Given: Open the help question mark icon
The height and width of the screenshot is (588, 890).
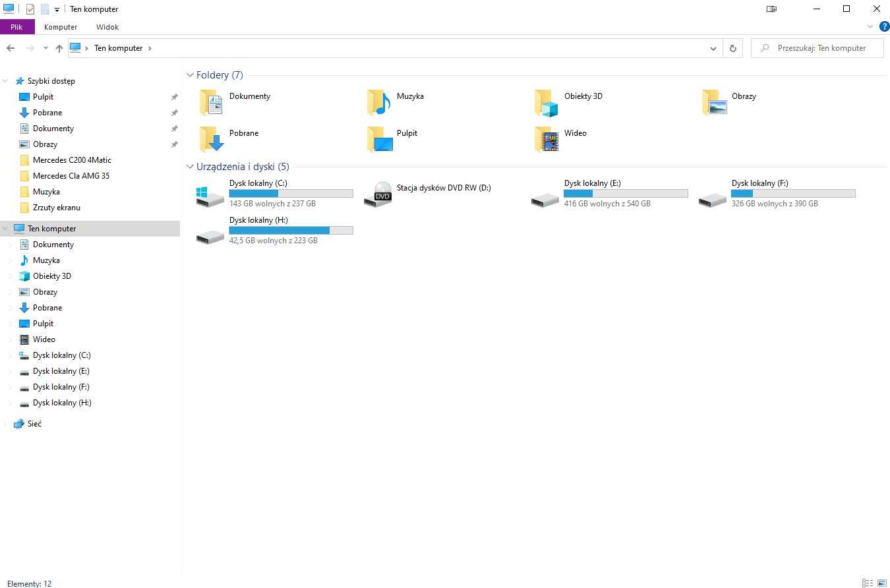Looking at the screenshot, I should pos(885,26).
